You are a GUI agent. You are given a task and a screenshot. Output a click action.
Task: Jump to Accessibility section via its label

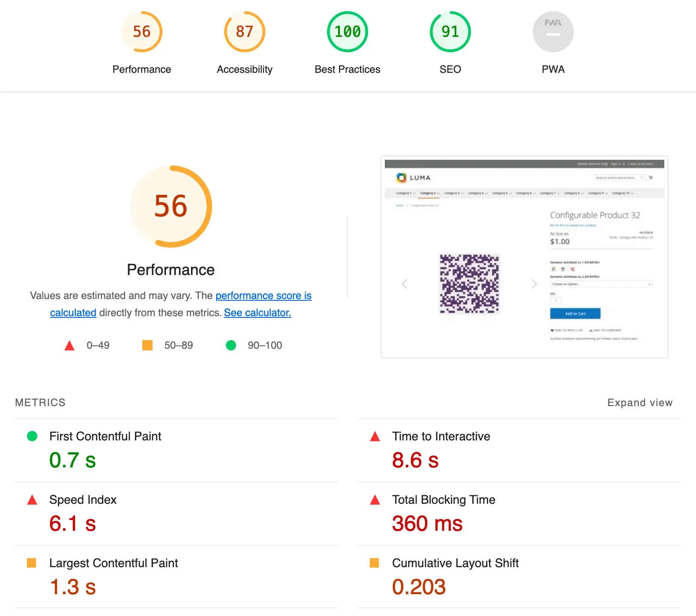click(244, 69)
